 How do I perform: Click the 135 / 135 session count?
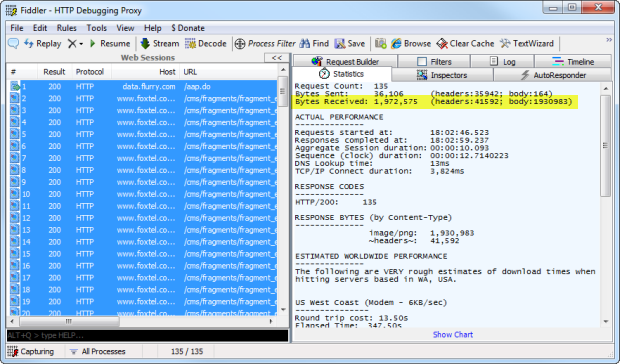pyautogui.click(x=187, y=351)
